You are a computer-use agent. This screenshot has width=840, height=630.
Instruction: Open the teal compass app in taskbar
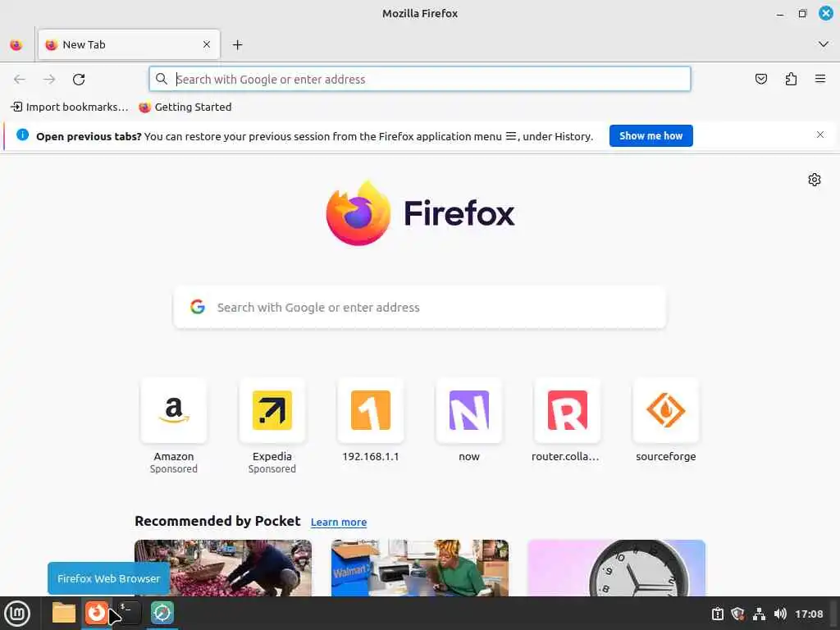pos(162,613)
